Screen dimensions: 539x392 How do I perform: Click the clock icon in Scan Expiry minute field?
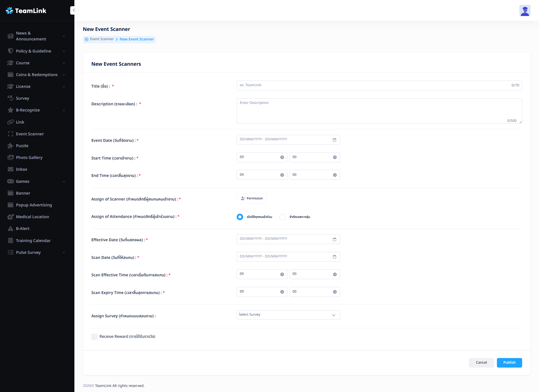coord(335,292)
